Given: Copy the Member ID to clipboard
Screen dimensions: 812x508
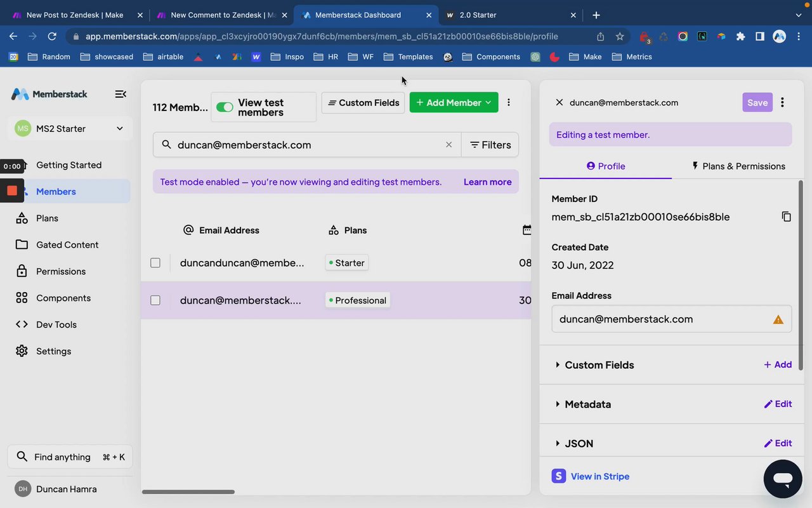Looking at the screenshot, I should point(786,217).
